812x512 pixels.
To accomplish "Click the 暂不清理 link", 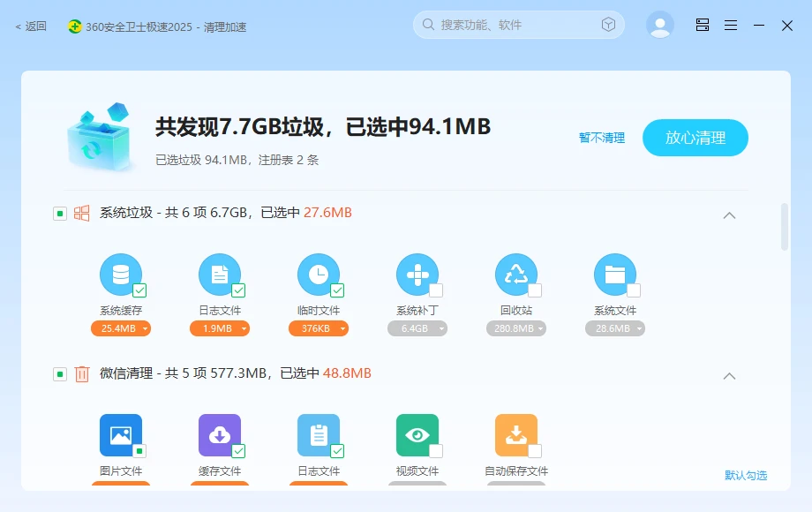I will pyautogui.click(x=602, y=138).
